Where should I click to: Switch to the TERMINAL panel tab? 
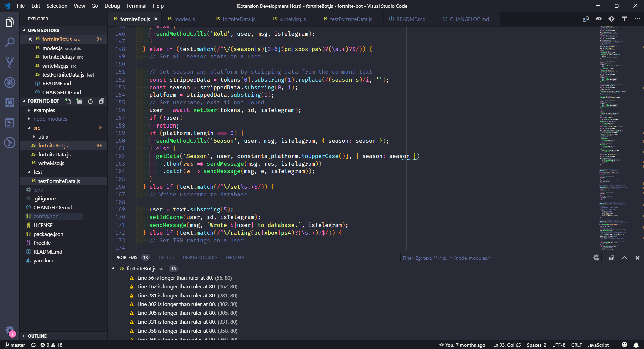[236, 258]
